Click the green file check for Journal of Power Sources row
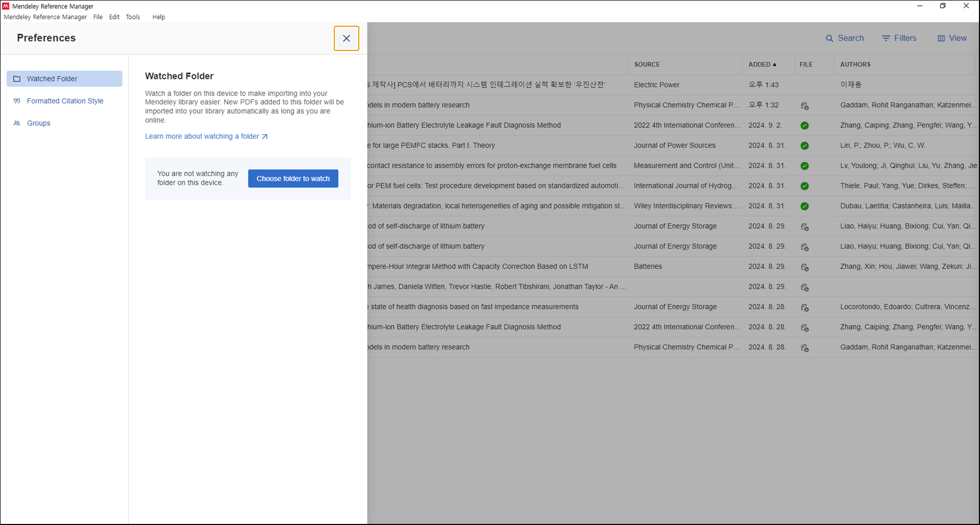980x525 pixels. [805, 146]
